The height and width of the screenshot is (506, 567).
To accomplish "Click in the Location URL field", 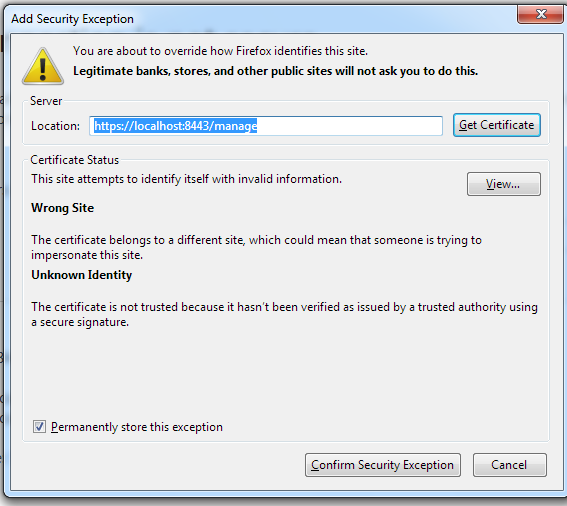I will click(x=266, y=126).
